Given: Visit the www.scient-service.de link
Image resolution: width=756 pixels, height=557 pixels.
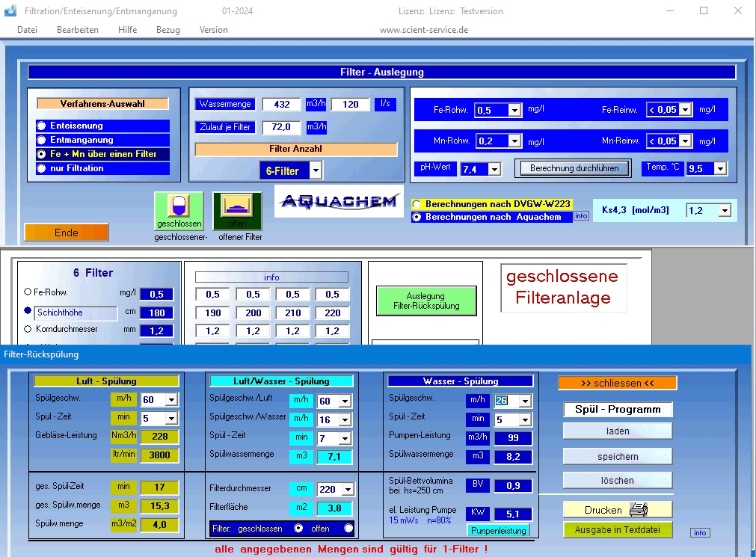Looking at the screenshot, I should point(423,30).
